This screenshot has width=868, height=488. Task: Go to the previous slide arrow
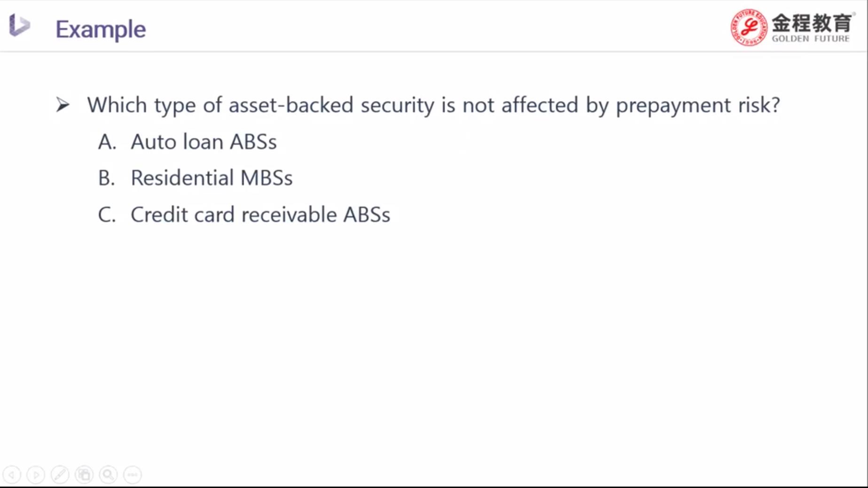(x=12, y=475)
